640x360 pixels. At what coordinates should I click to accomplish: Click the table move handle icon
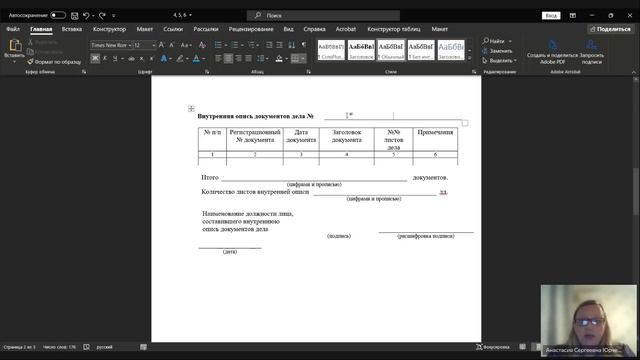[x=191, y=109]
